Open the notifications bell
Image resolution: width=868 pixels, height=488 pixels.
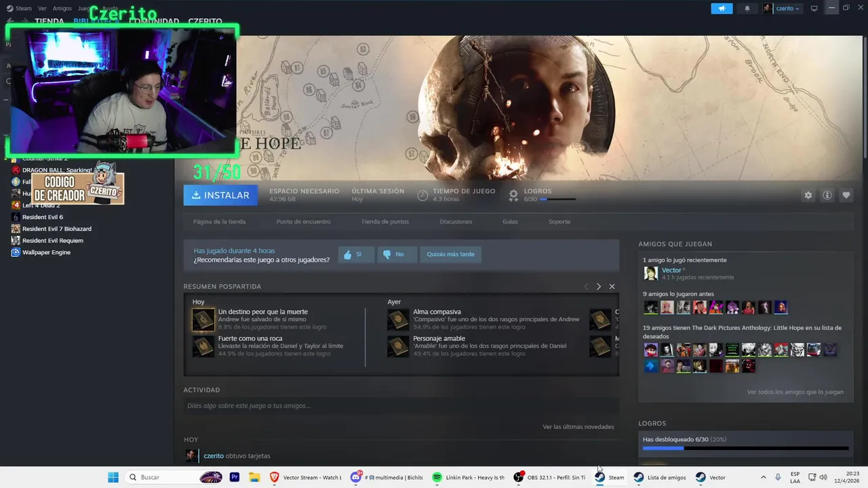tap(747, 8)
